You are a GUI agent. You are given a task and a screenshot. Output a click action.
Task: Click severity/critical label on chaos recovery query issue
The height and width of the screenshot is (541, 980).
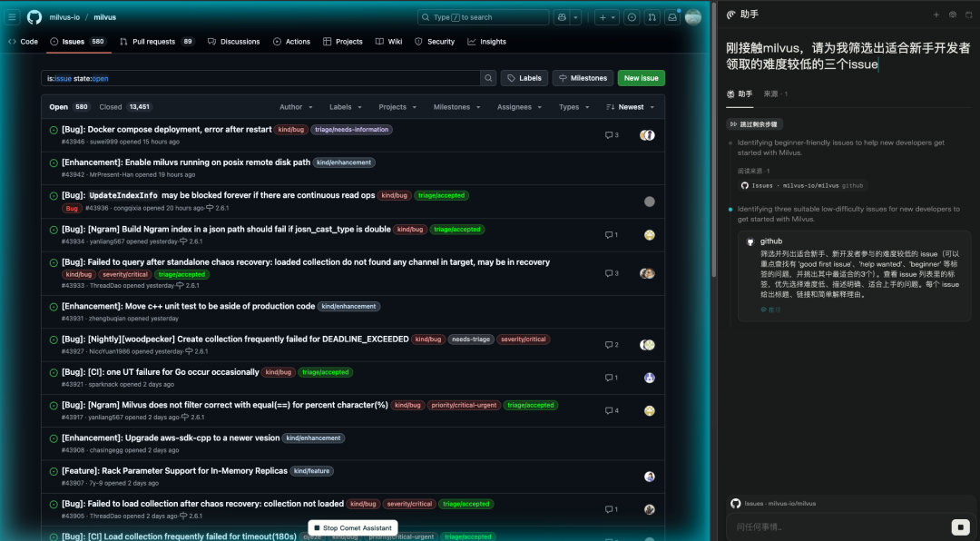[125, 274]
